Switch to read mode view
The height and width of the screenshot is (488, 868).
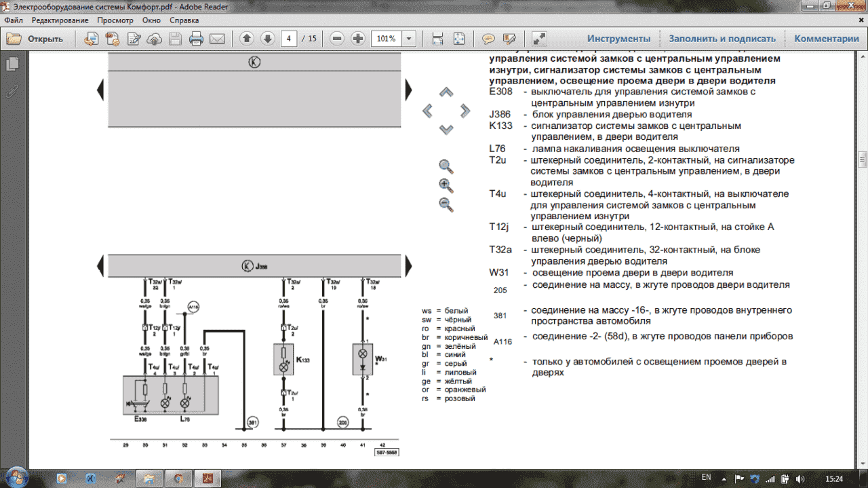[539, 39]
